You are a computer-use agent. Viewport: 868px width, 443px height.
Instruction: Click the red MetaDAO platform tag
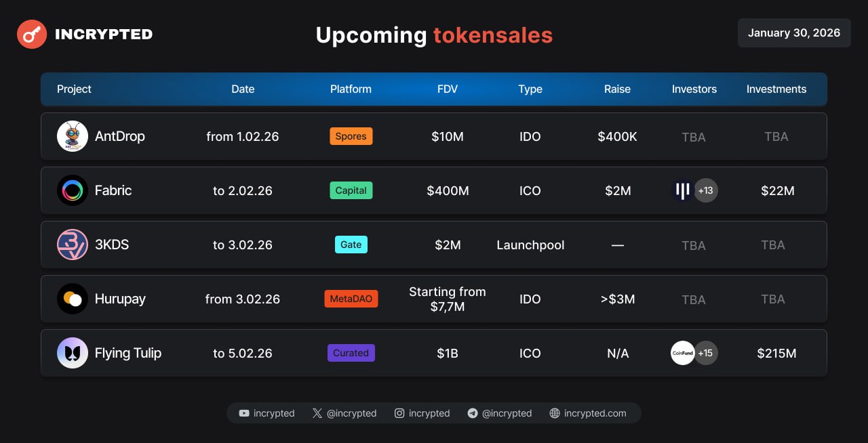pos(351,299)
